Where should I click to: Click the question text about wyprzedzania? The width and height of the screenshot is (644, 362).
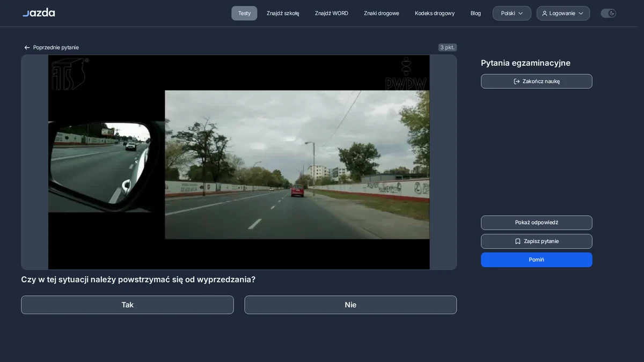(x=138, y=279)
